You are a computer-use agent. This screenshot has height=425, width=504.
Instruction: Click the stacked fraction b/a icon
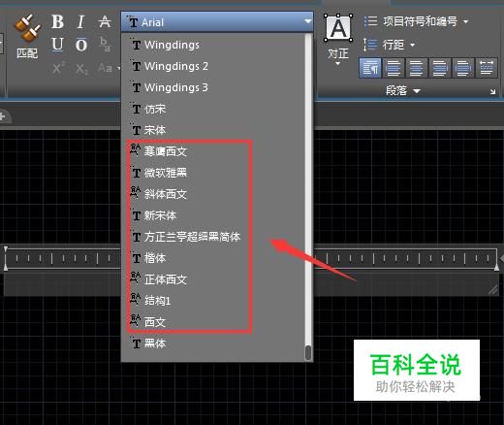pyautogui.click(x=105, y=45)
